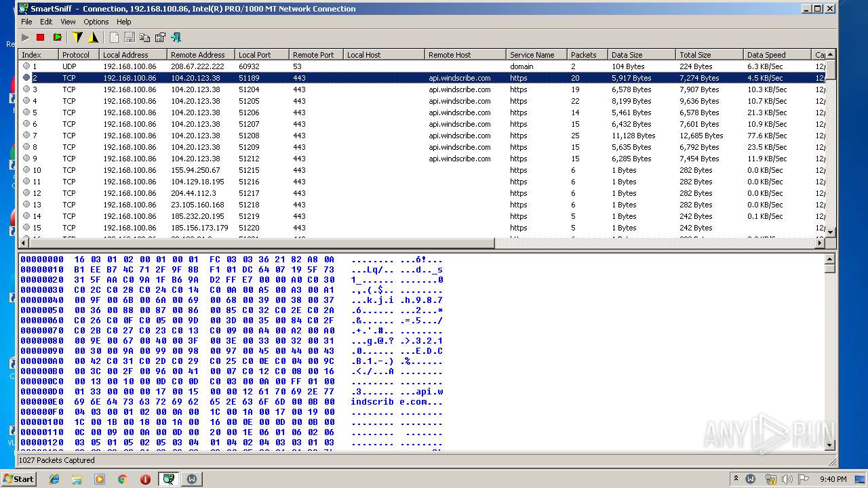Screen dimensions: 868x488
Task: Click the green restart capture icon
Action: (x=57, y=37)
